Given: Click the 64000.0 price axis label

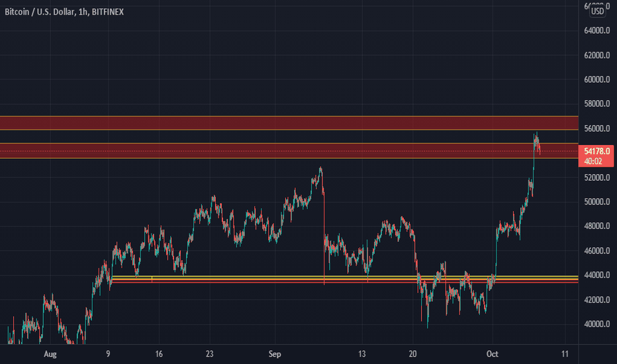Looking at the screenshot, I should coord(597,30).
